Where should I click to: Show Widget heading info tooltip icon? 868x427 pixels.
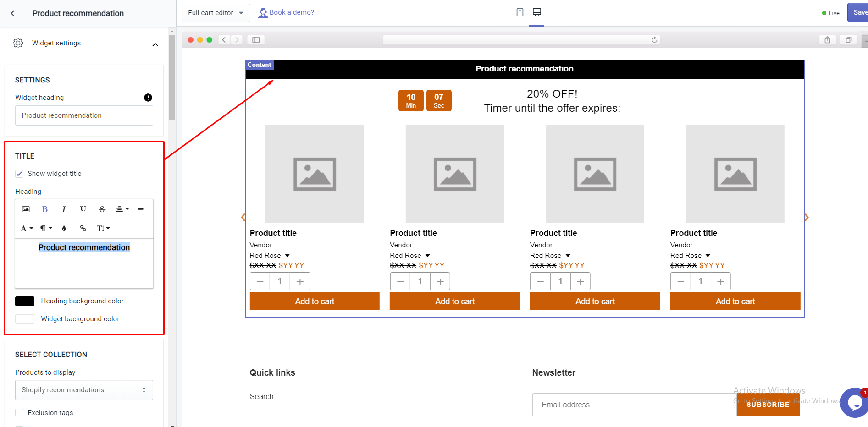pyautogui.click(x=148, y=98)
